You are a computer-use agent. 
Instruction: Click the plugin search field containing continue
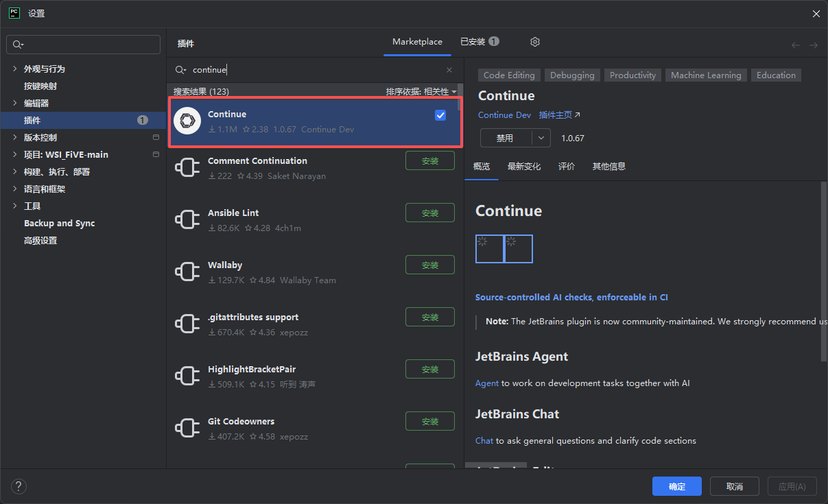click(x=315, y=70)
